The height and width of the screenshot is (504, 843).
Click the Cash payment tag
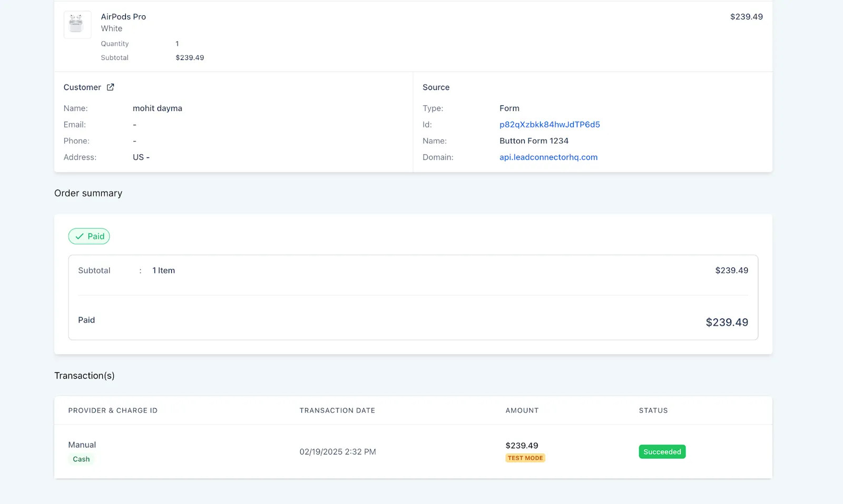point(81,459)
